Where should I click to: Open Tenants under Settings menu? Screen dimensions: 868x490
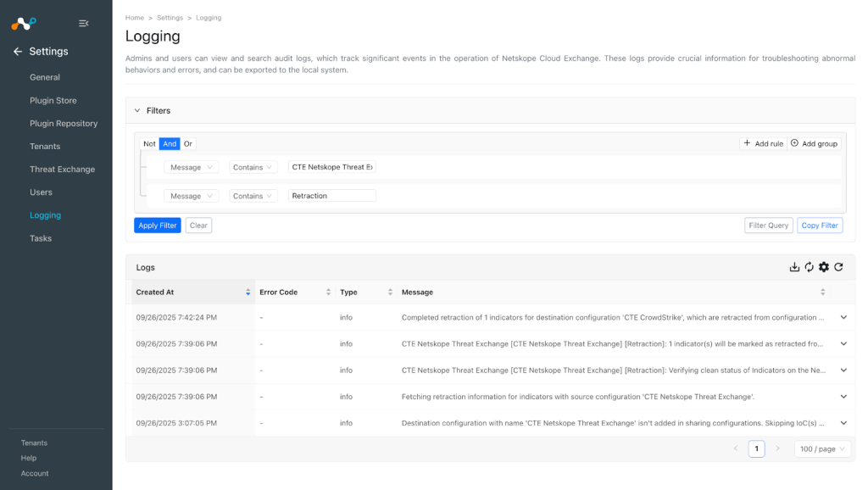pos(45,147)
